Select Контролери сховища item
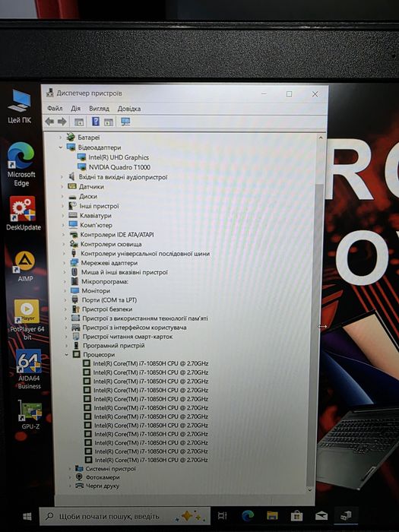The height and width of the screenshot is (532, 399). 111,244
